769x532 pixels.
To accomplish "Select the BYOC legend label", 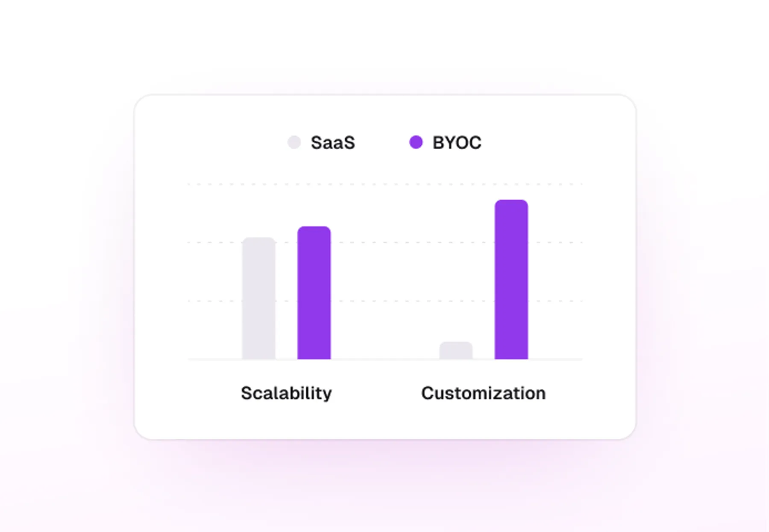I will tap(457, 143).
